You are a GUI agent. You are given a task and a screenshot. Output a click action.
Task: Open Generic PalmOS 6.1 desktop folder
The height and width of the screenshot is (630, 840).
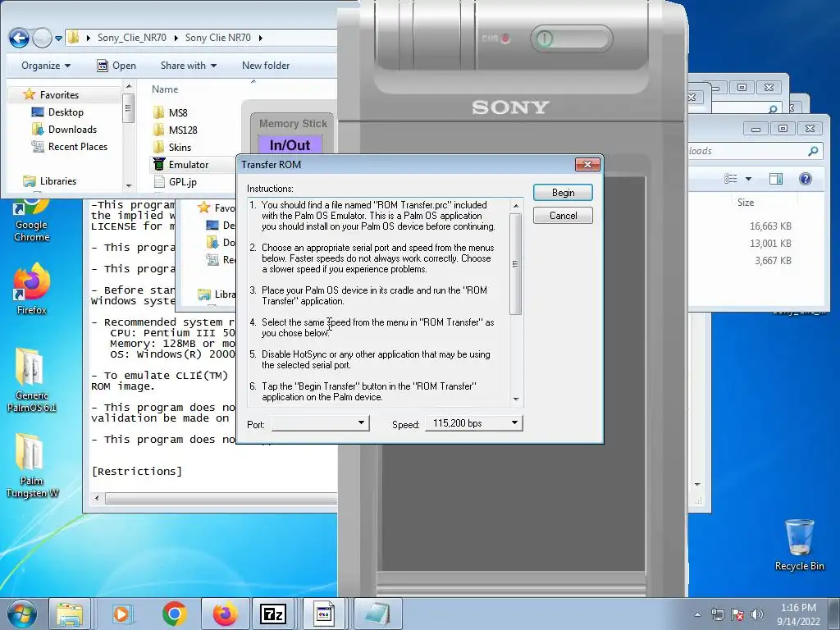(x=32, y=379)
